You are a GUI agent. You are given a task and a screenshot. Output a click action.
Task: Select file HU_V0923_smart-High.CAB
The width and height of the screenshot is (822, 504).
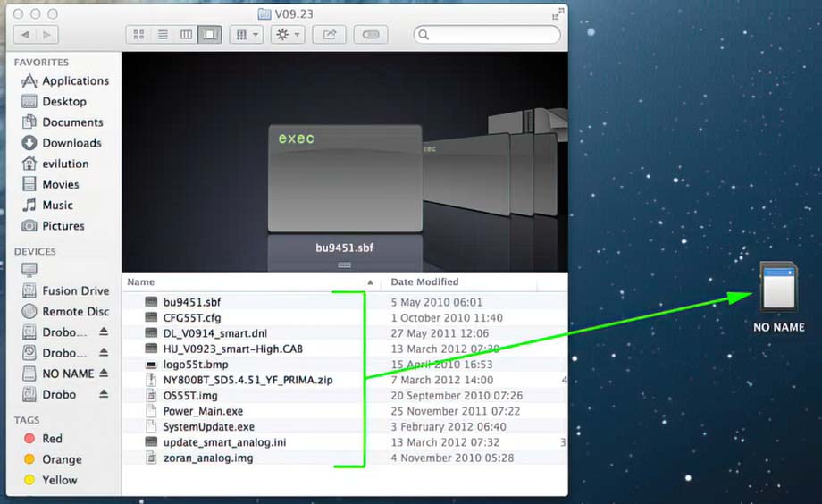click(x=233, y=349)
